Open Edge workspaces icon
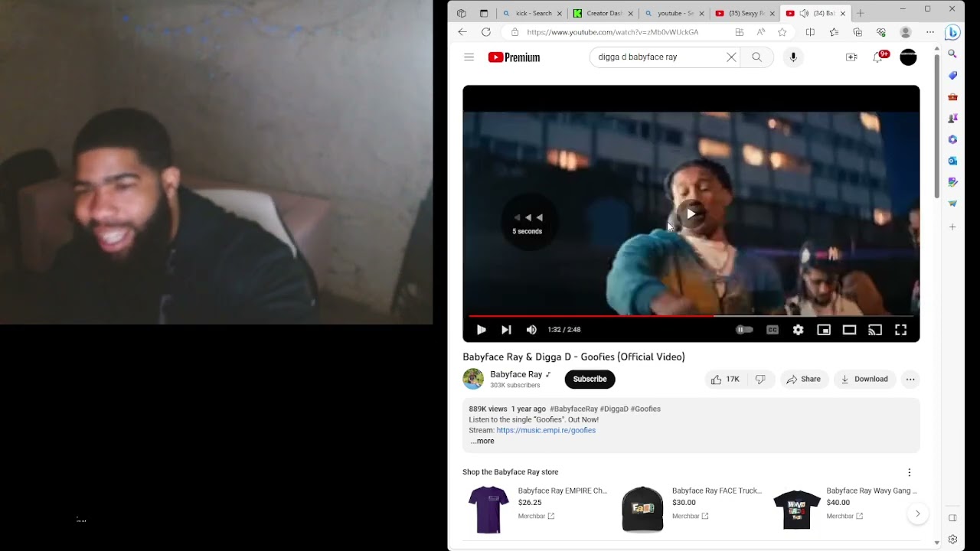Viewport: 980px width, 551px height. point(461,13)
